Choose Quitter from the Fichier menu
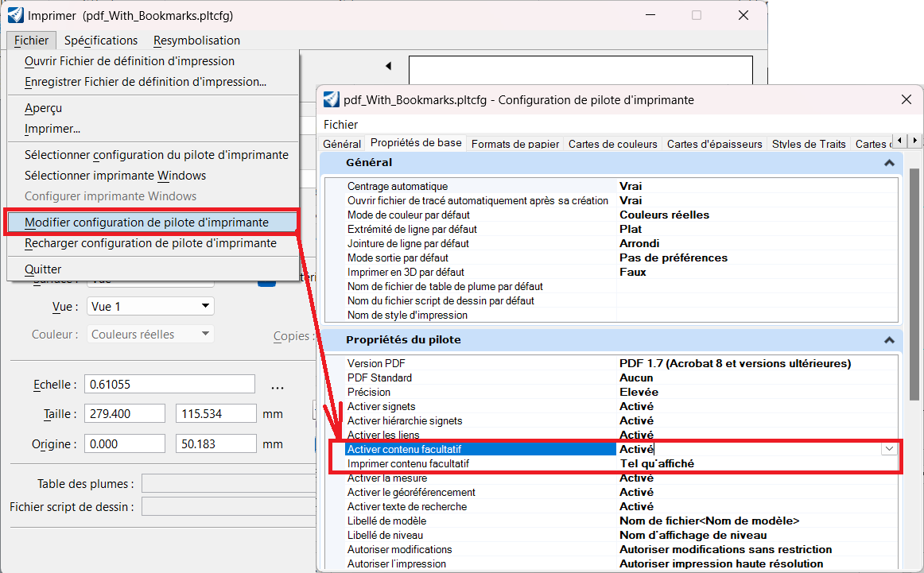Viewport: 924px width, 573px height. pos(43,269)
